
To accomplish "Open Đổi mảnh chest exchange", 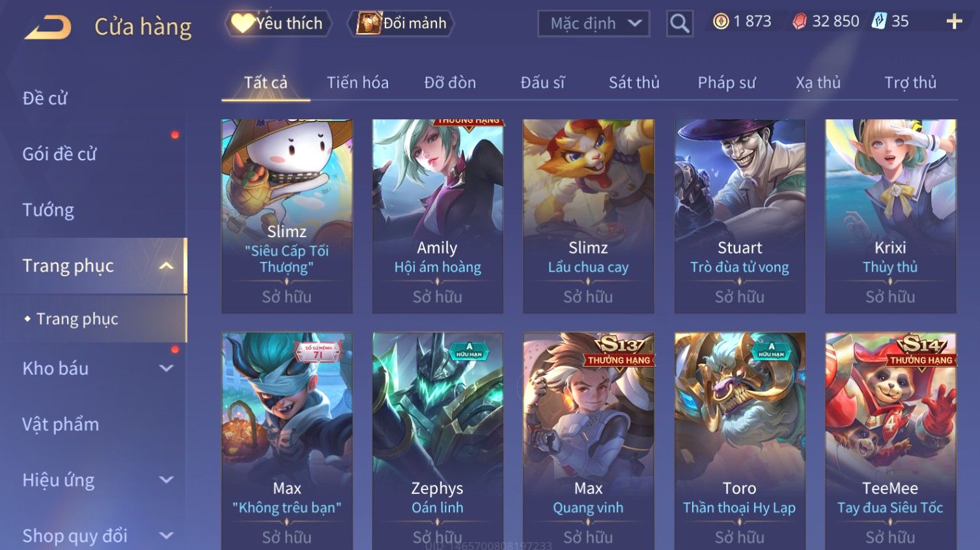I will click(x=400, y=23).
